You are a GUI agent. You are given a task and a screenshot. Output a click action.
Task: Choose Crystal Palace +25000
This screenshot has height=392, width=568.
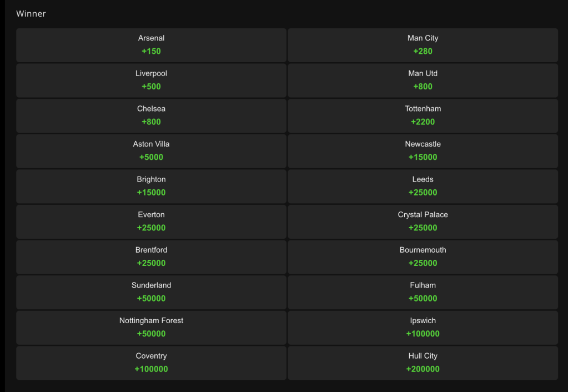pyautogui.click(x=423, y=222)
